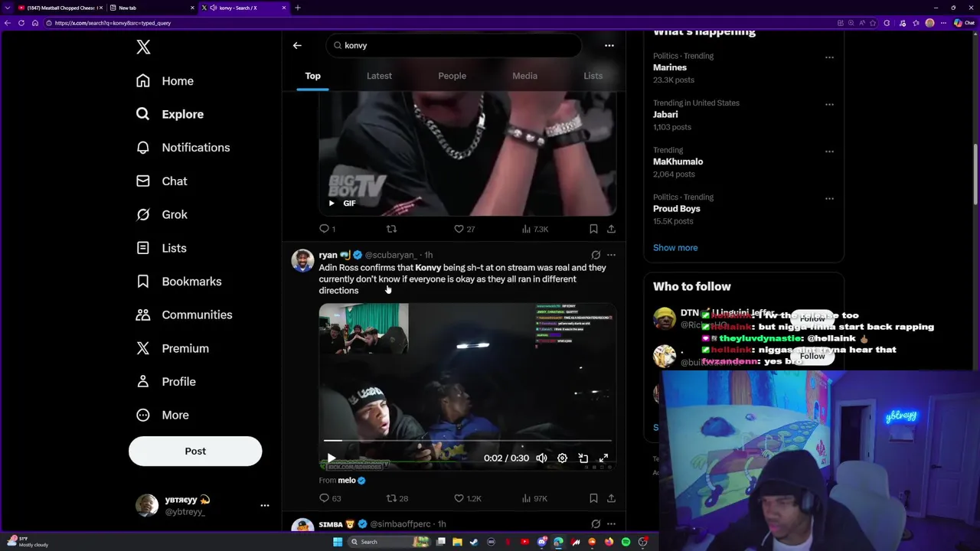Mute the video volume
The width and height of the screenshot is (980, 551).
(x=541, y=458)
